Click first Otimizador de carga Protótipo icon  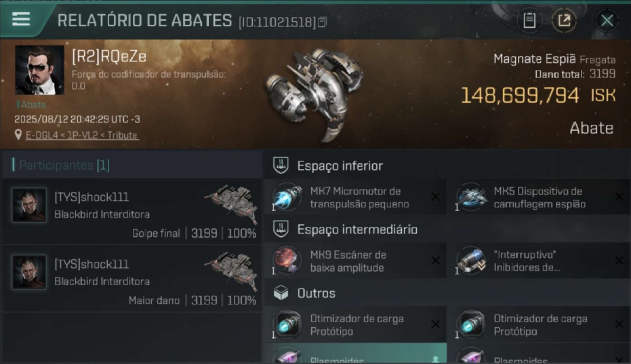click(287, 325)
